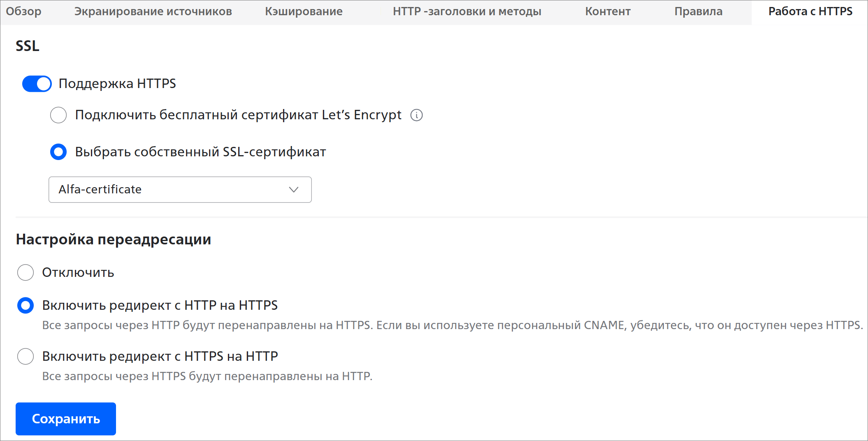
Task: Open the Экранирование источников tab
Action: click(x=153, y=12)
